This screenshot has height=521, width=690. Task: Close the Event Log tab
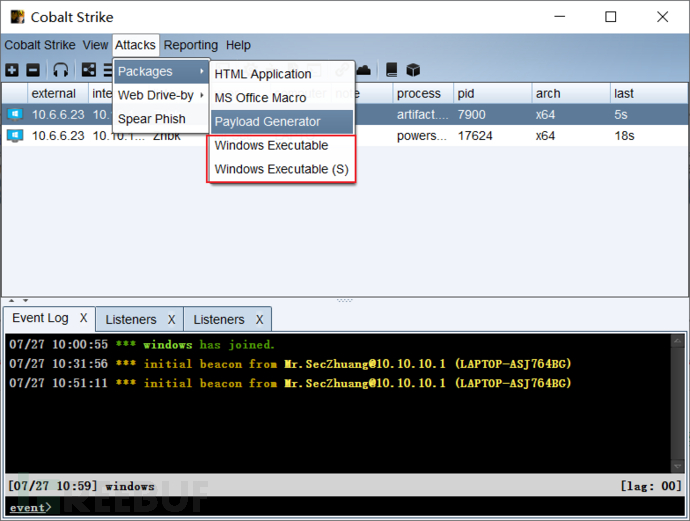pyautogui.click(x=84, y=319)
